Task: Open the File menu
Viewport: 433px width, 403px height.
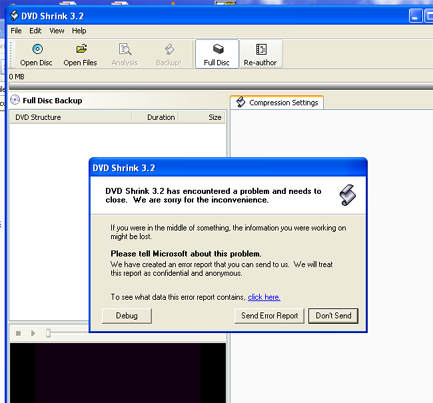Action: [16, 31]
